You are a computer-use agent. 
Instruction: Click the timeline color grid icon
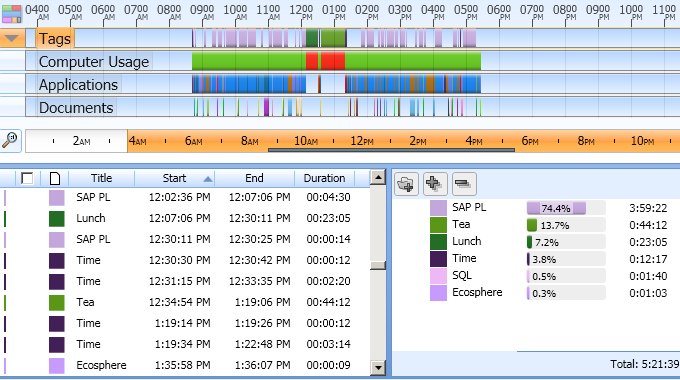[12, 13]
